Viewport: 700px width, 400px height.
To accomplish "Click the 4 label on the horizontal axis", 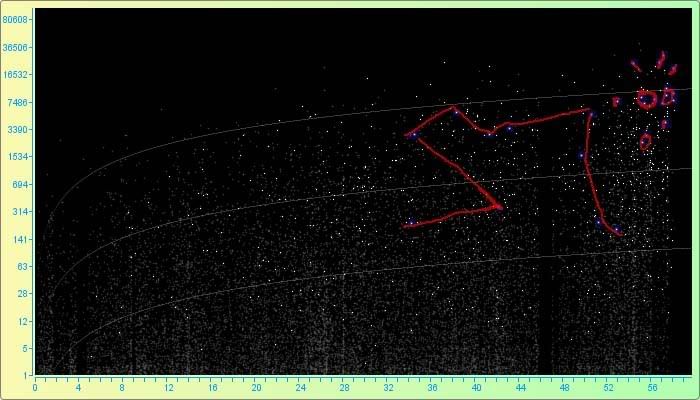I will [78, 388].
